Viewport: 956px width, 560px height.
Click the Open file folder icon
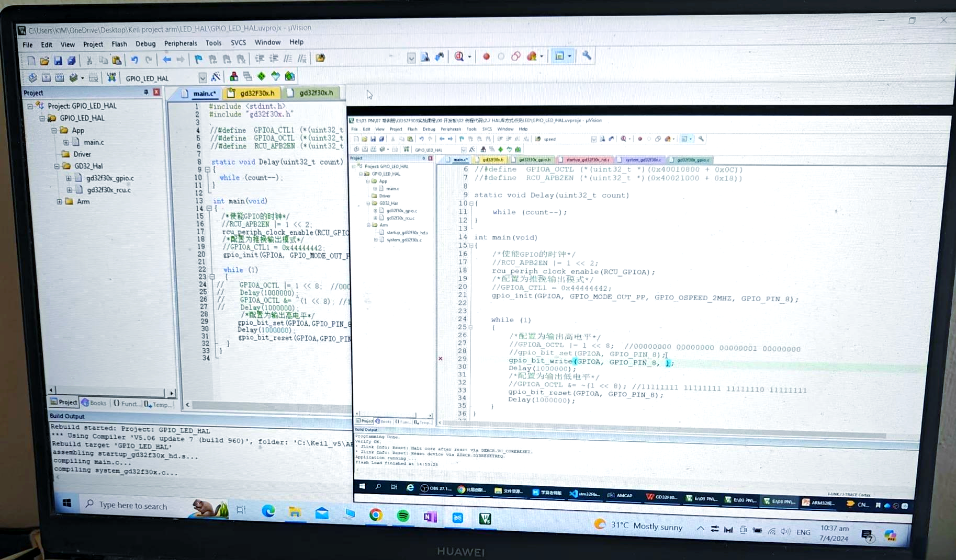coord(44,61)
